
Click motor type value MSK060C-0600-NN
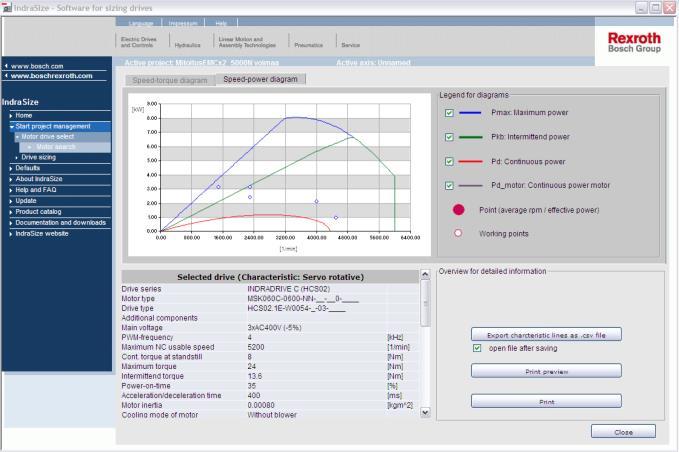click(x=303, y=299)
